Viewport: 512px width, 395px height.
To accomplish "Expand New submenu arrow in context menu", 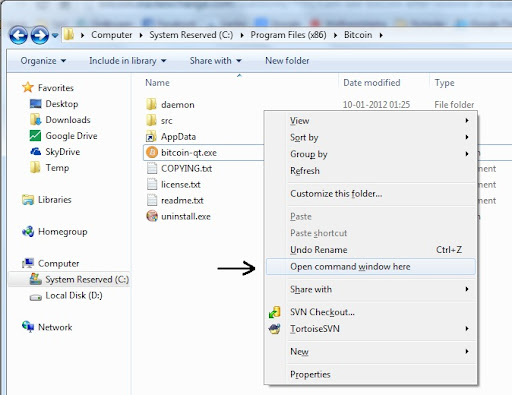I will click(x=467, y=351).
